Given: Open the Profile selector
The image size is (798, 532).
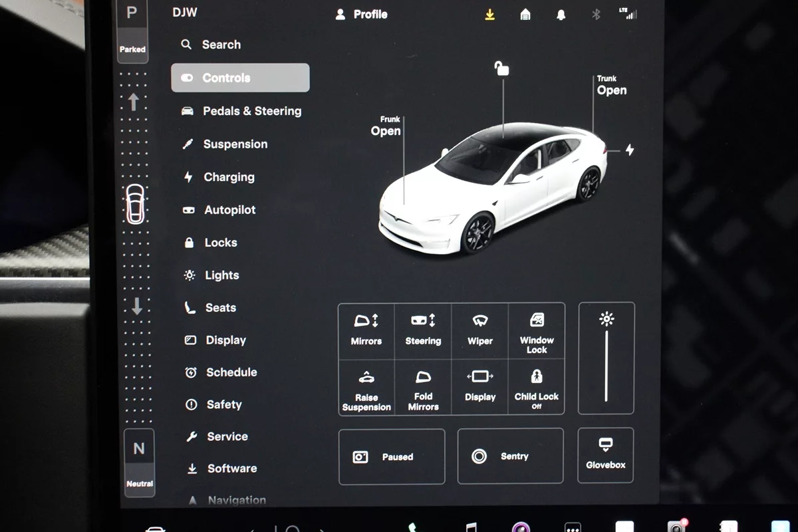Looking at the screenshot, I should [x=362, y=15].
